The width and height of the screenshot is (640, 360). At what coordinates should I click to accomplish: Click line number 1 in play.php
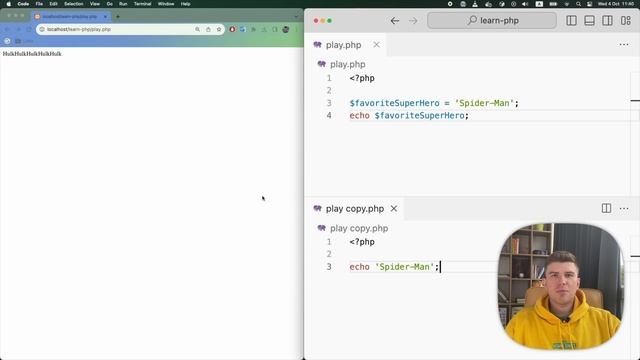tap(329, 78)
